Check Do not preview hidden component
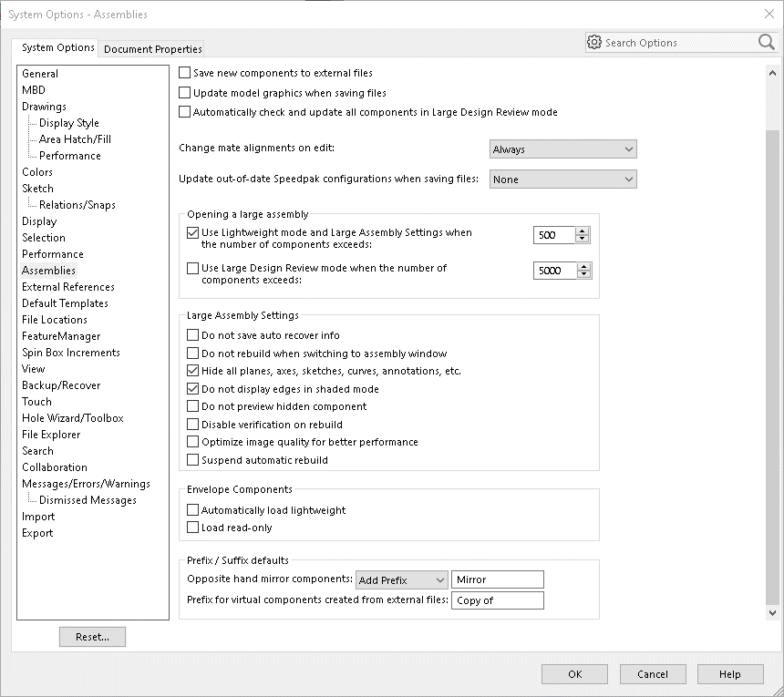The height and width of the screenshot is (697, 784). [x=192, y=406]
